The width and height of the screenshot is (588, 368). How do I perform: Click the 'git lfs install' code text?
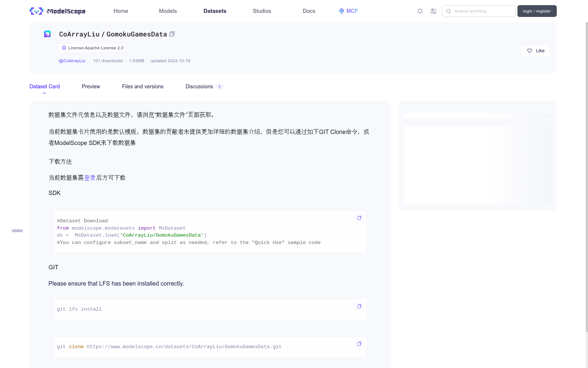(x=79, y=309)
